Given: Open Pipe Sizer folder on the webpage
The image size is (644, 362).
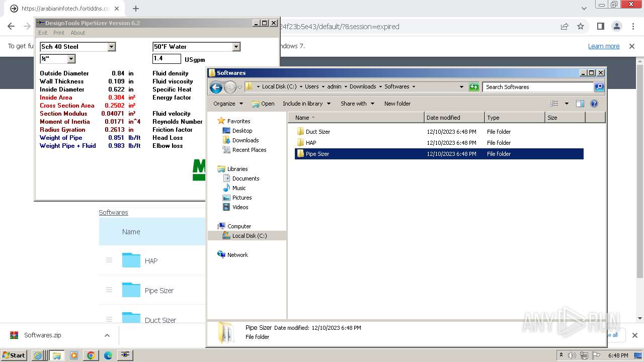Looking at the screenshot, I should click(159, 291).
